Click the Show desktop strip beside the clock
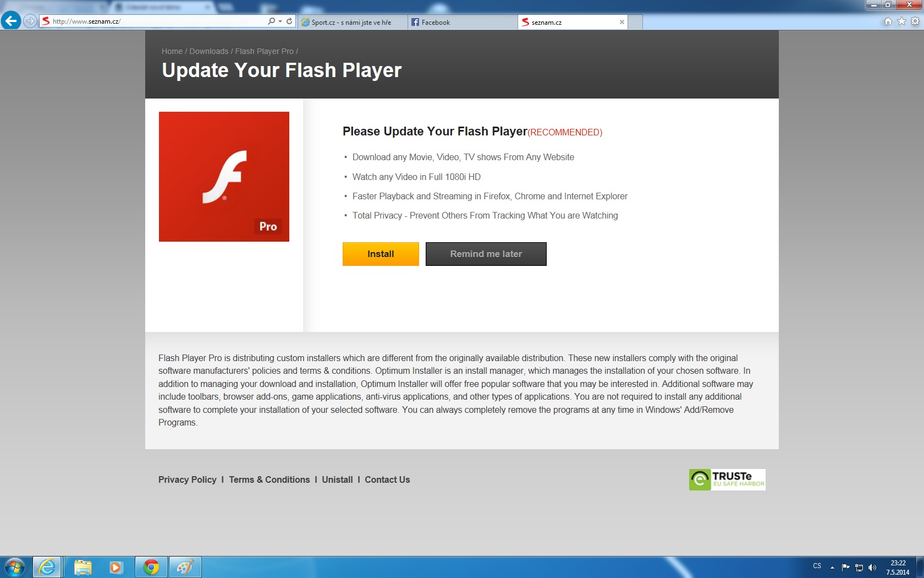The image size is (924, 578). [920, 567]
